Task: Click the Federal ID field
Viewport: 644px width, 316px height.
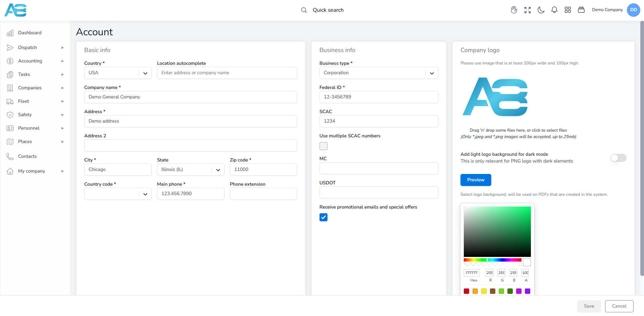Action: click(x=379, y=97)
